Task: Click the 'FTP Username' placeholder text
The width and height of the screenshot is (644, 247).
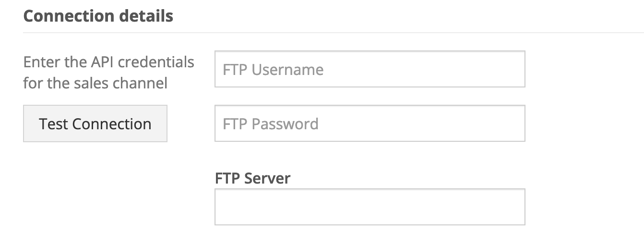Action: (273, 70)
